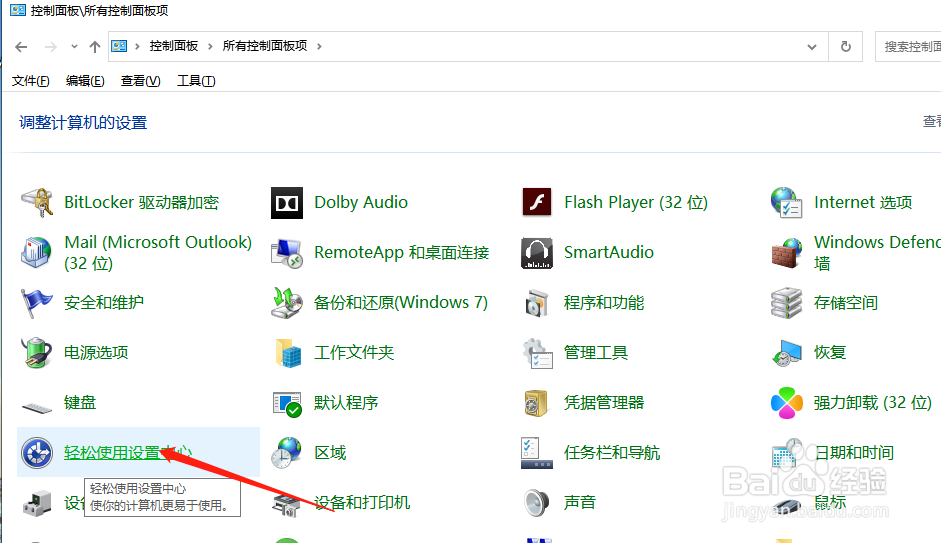The image size is (941, 543).
Task: Expand chevron before 控制面板 in address bar
Action: pos(137,46)
